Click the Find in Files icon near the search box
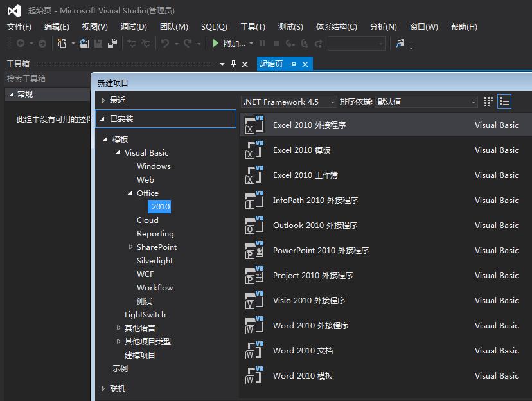The height and width of the screenshot is (401, 532). click(x=400, y=44)
